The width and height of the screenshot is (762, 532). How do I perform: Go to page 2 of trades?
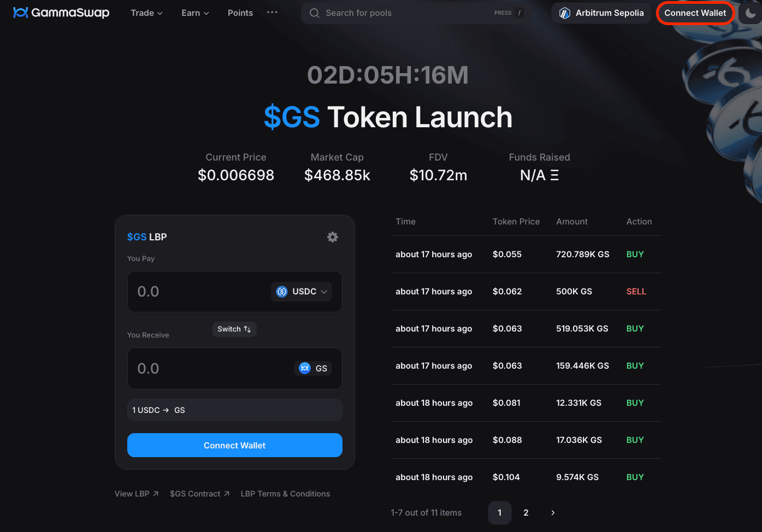click(x=526, y=513)
